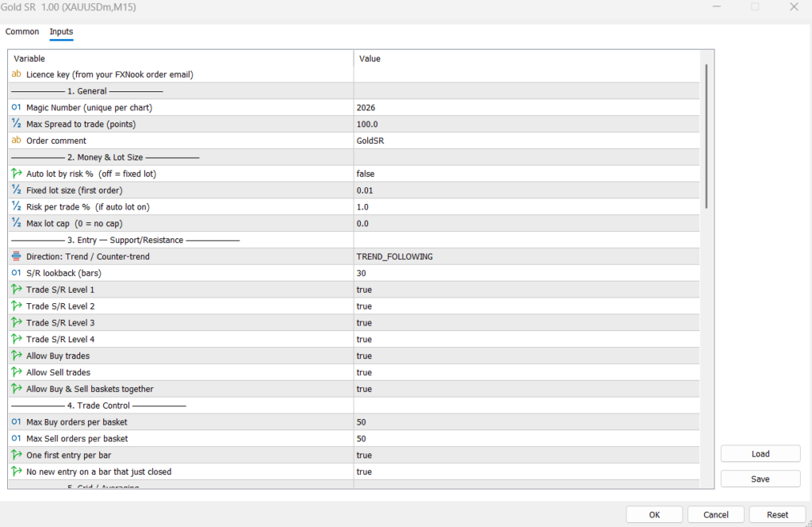Click the integer icon beside S/R lookback (bars)

[x=16, y=272]
